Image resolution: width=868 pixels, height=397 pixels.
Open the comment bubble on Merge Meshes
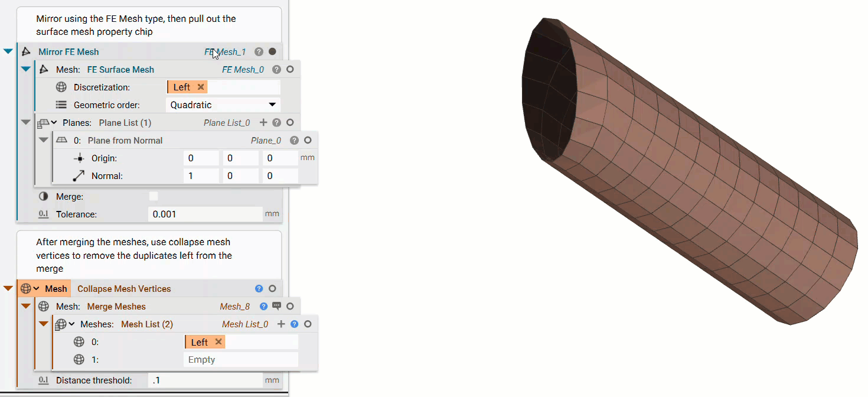pos(277,306)
